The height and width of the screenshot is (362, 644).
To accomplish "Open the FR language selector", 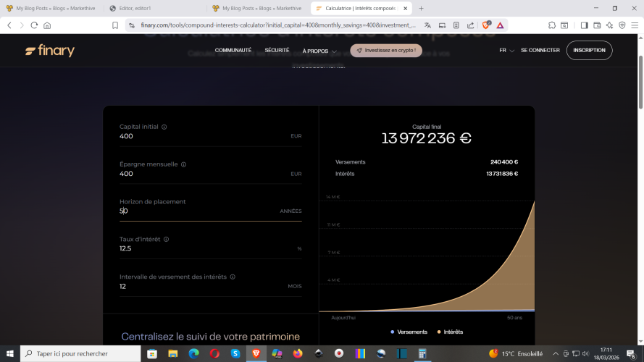I will [506, 51].
